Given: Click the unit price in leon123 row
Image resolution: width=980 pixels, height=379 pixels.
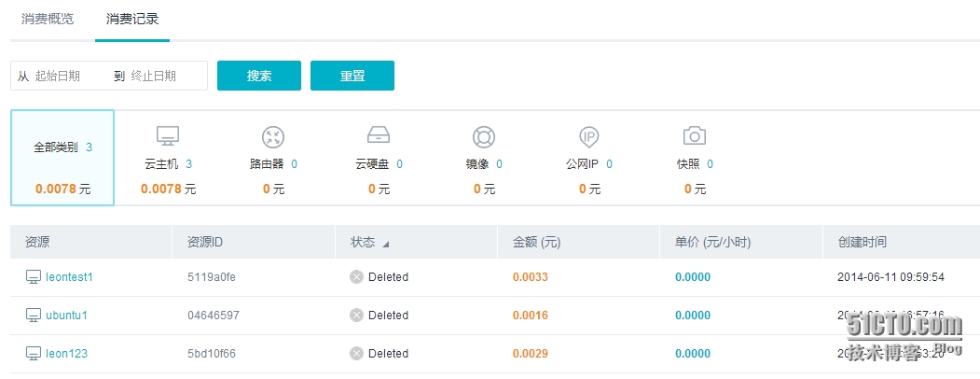Looking at the screenshot, I should pos(693,354).
